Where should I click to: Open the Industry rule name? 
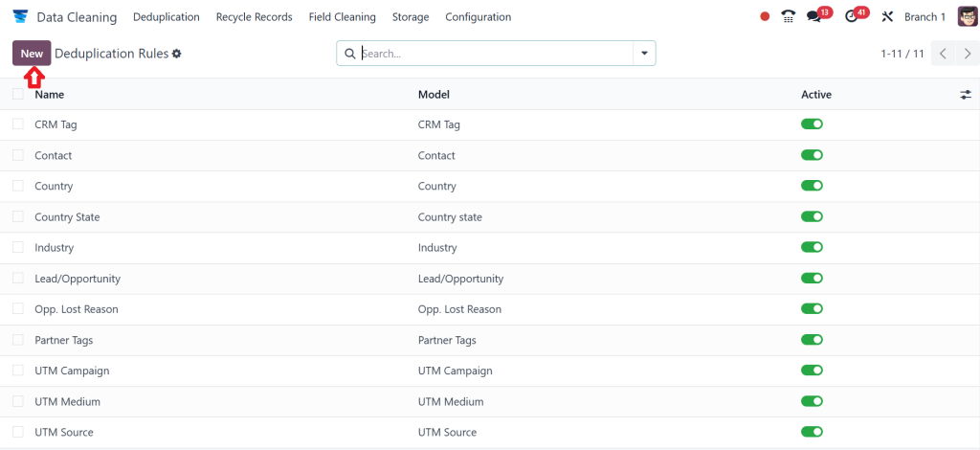pyautogui.click(x=55, y=247)
